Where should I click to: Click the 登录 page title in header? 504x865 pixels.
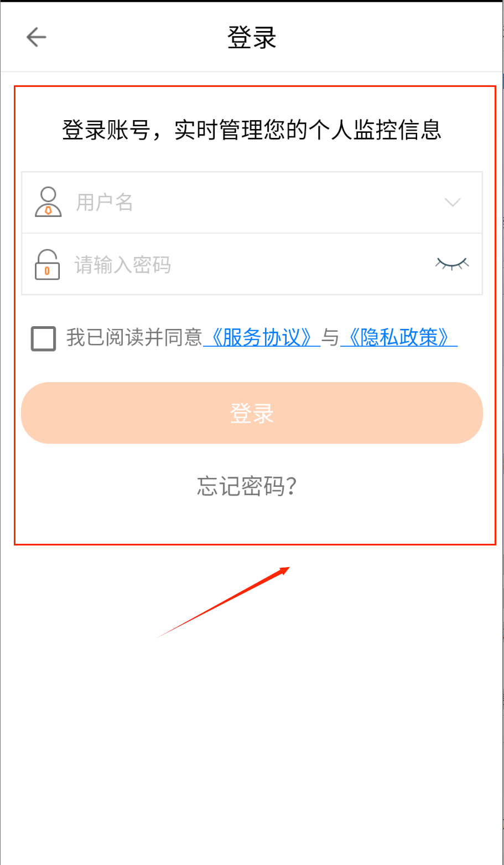tap(252, 38)
